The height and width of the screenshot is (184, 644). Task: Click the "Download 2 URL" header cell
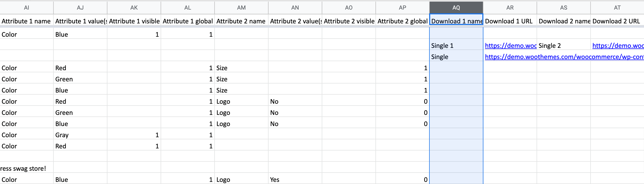tap(617, 21)
